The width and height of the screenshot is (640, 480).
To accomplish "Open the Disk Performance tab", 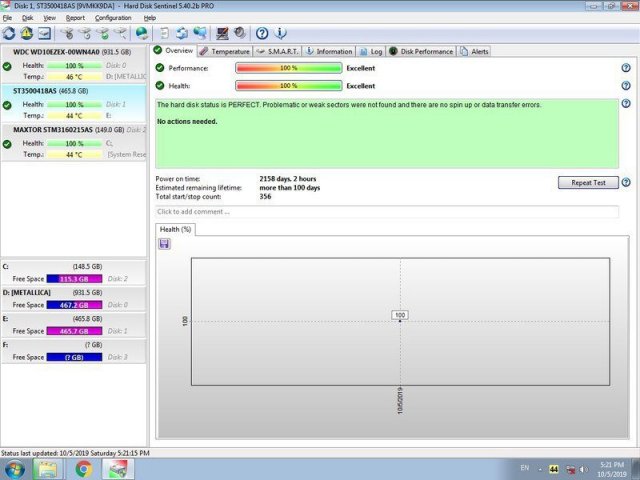I will (421, 51).
